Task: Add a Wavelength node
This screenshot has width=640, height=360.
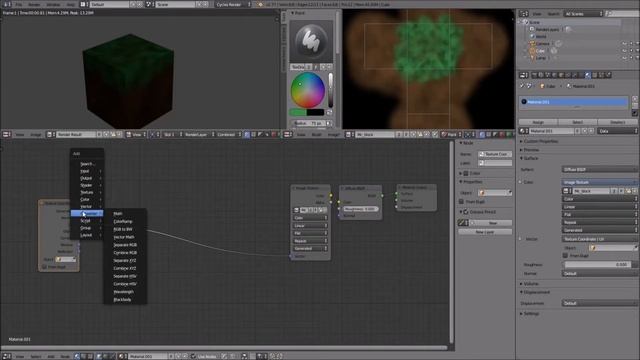Action: 125,292
